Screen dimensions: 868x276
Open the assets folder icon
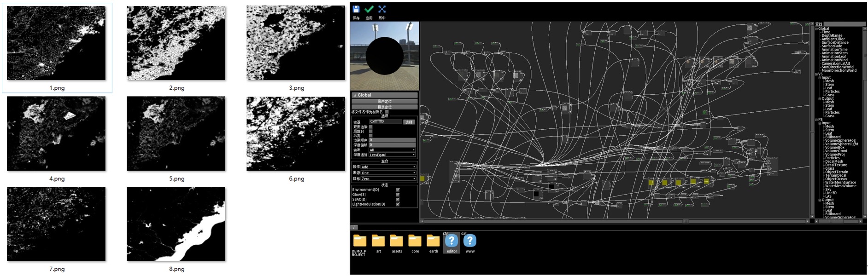point(396,241)
